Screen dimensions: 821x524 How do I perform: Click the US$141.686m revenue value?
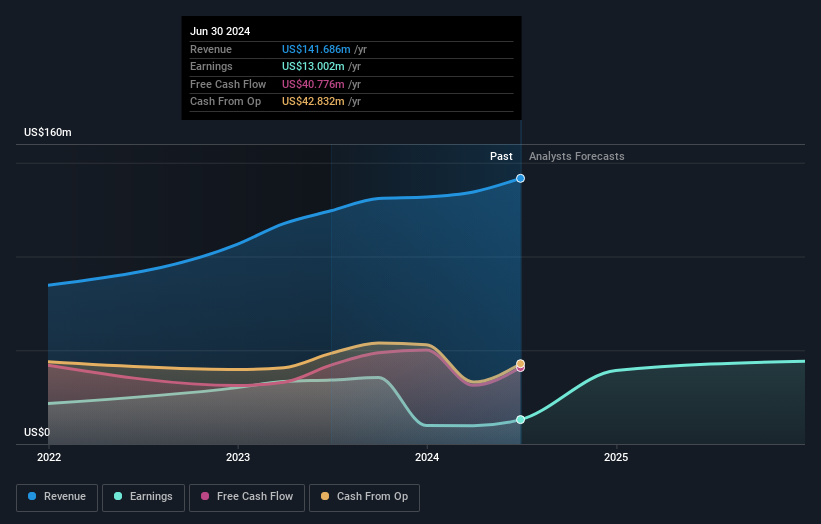(316, 49)
